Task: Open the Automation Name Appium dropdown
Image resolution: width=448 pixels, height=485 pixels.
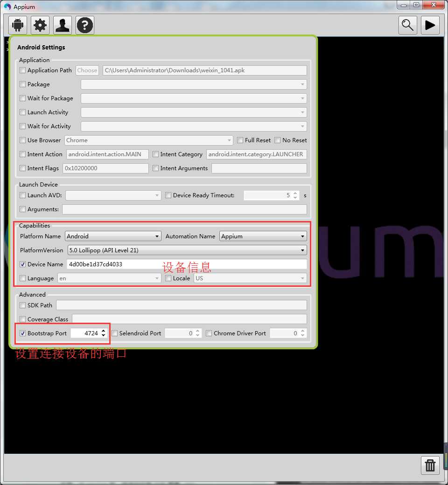Action: pyautogui.click(x=263, y=236)
